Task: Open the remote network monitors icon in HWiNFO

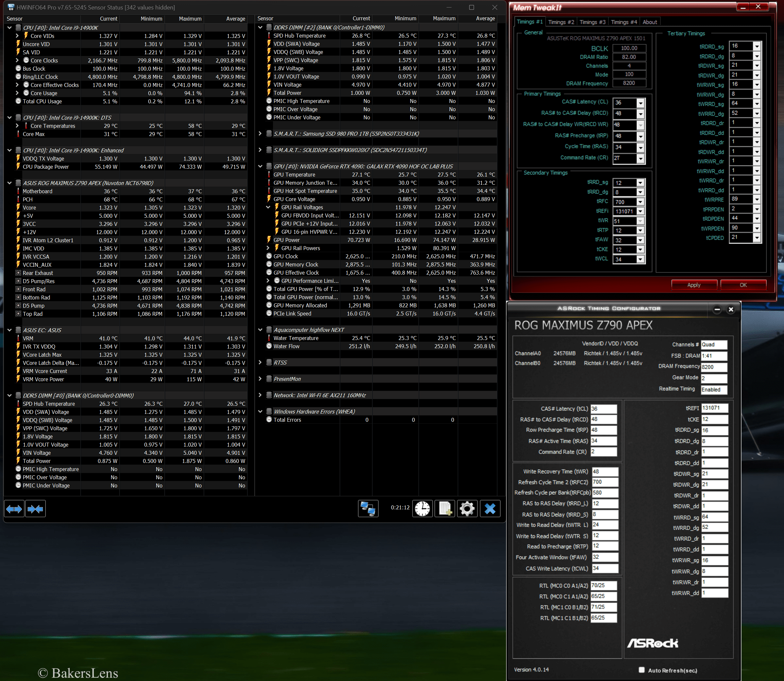Action: tap(368, 508)
